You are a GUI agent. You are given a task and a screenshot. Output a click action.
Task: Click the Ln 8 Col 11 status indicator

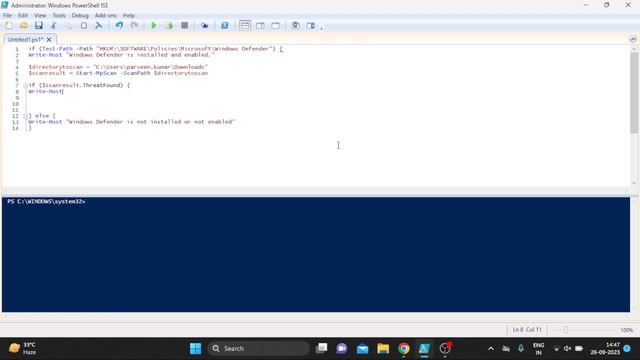[527, 329]
